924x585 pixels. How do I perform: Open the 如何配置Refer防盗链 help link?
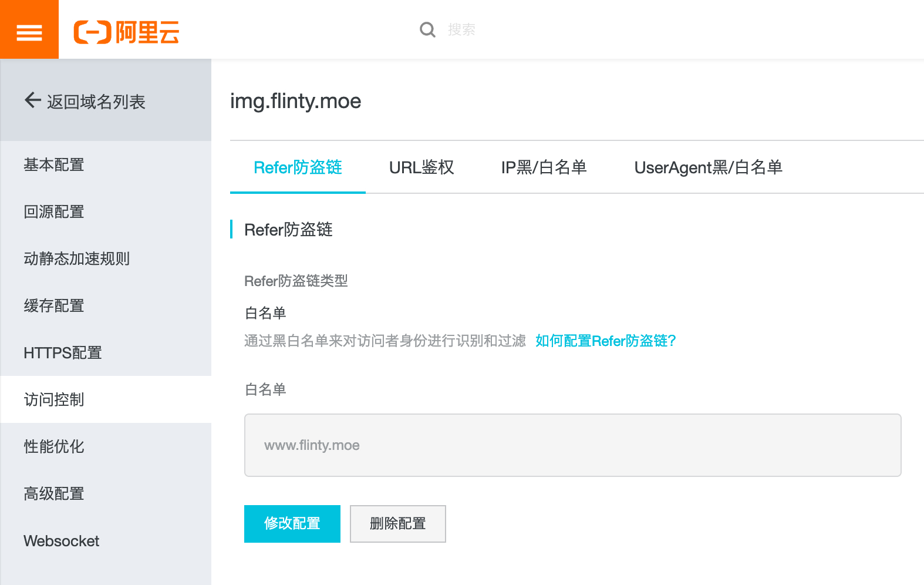pyautogui.click(x=605, y=341)
